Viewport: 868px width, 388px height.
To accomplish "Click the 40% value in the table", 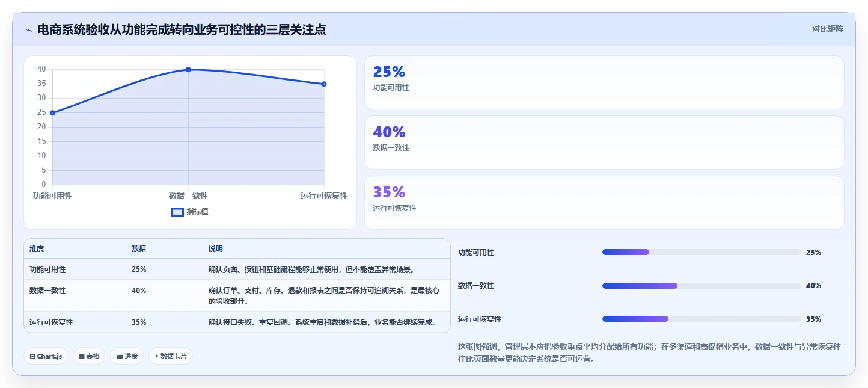I will [139, 291].
